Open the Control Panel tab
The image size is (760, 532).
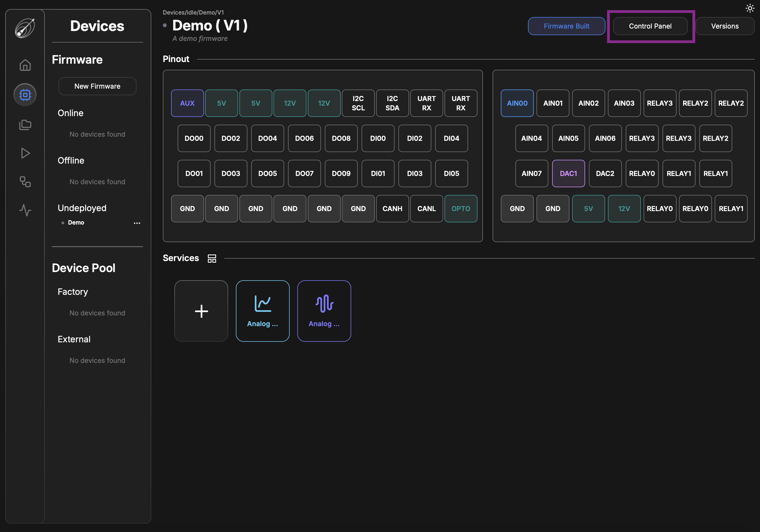(650, 26)
